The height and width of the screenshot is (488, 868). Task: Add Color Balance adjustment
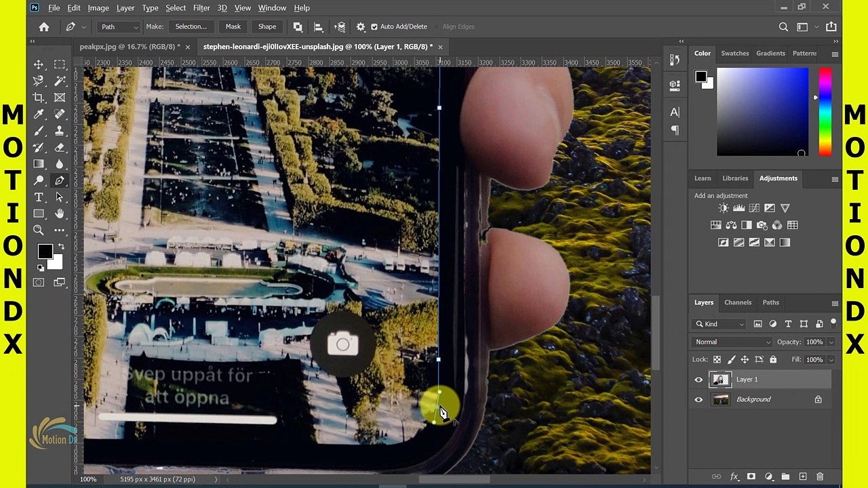coord(731,225)
